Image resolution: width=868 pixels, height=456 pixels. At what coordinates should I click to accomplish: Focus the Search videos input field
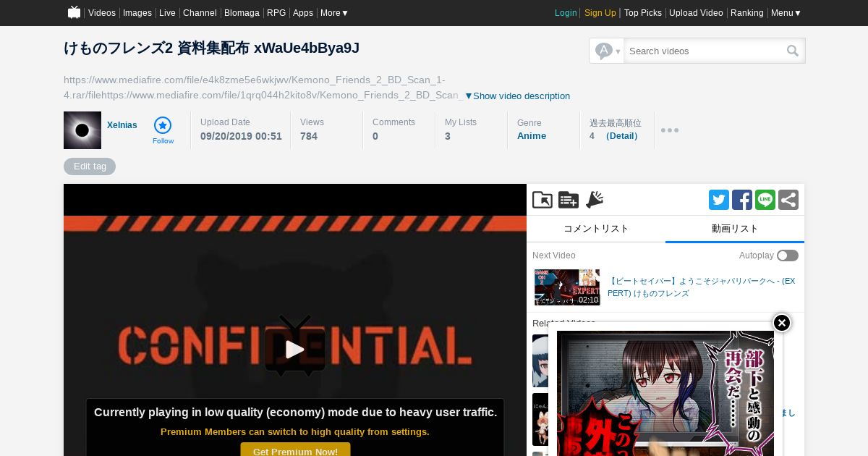tap(705, 51)
